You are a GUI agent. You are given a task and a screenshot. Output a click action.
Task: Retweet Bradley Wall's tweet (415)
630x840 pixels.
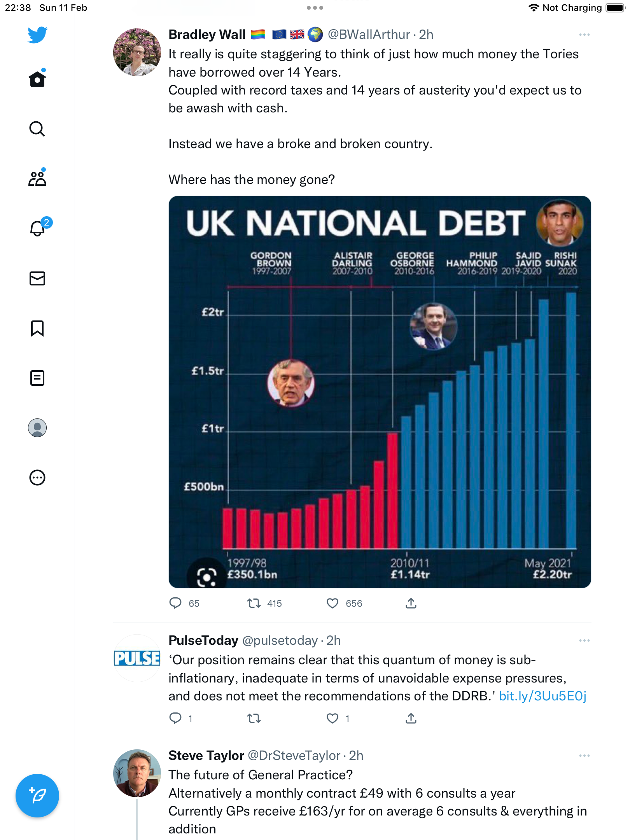pyautogui.click(x=254, y=603)
